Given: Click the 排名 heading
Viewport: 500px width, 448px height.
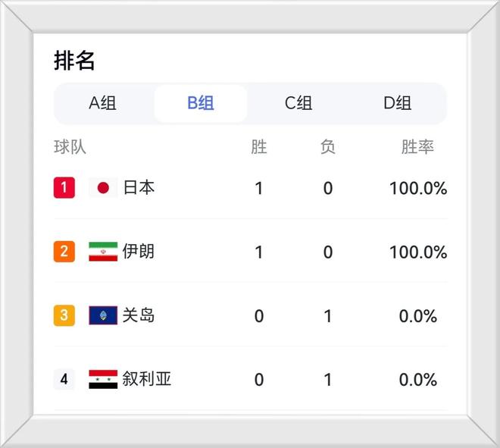Looking at the screenshot, I should [x=74, y=61].
